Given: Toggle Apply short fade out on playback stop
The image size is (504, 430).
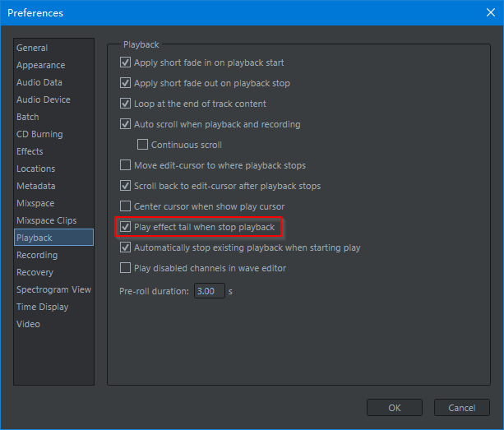Looking at the screenshot, I should click(x=125, y=83).
